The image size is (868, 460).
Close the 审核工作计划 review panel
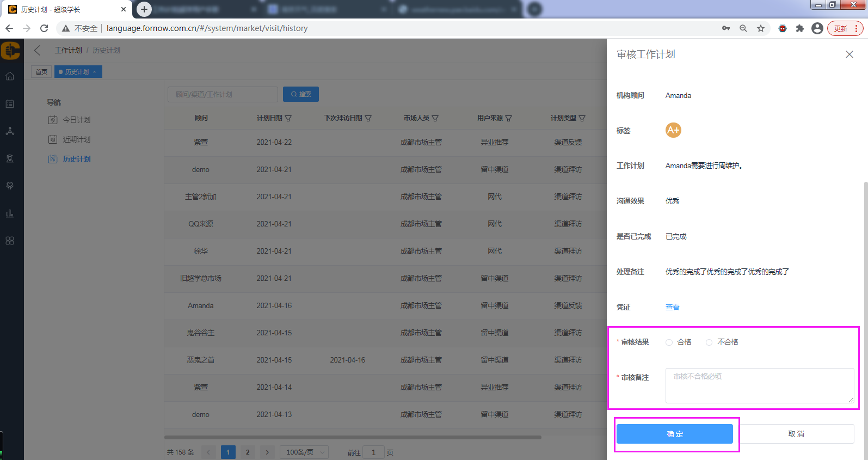pyautogui.click(x=849, y=54)
